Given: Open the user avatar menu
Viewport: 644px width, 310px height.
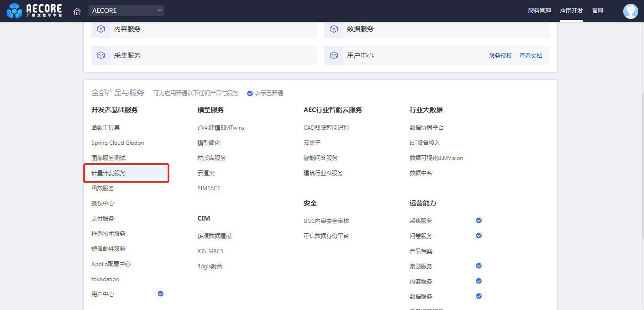Looking at the screenshot, I should click(x=630, y=11).
